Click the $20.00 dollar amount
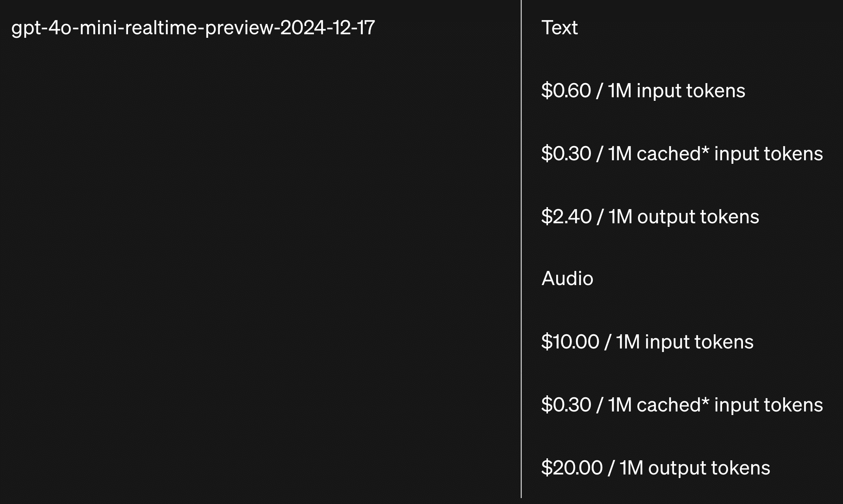 click(572, 468)
